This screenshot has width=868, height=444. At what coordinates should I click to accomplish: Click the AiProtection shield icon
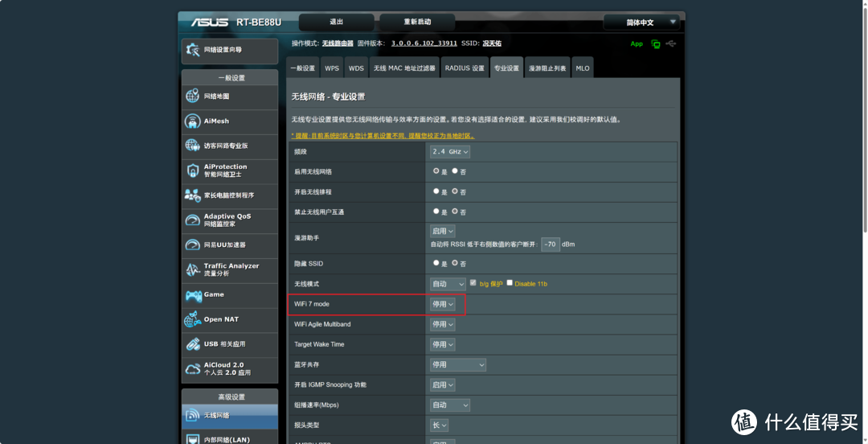[193, 171]
